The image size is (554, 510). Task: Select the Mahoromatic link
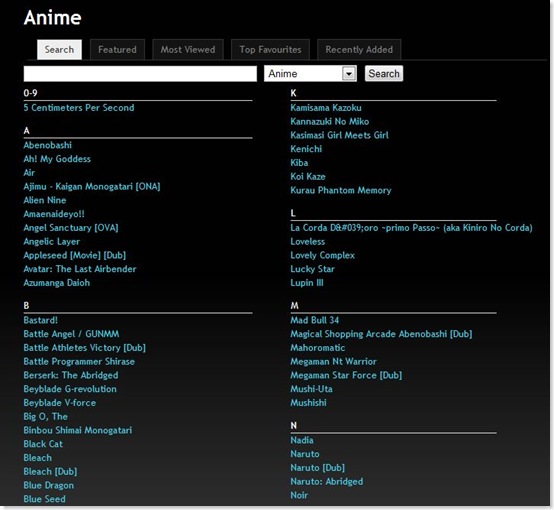click(318, 348)
